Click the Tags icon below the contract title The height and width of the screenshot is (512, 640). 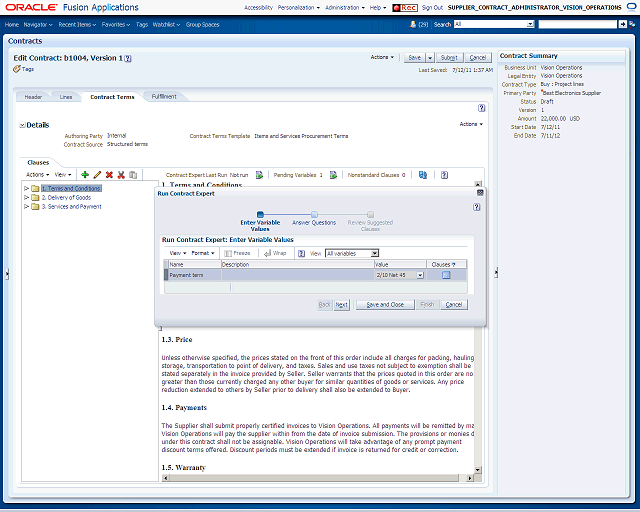coord(17,69)
